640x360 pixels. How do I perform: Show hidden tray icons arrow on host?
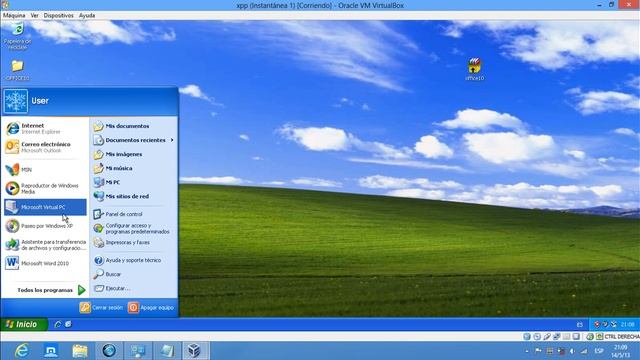527,351
